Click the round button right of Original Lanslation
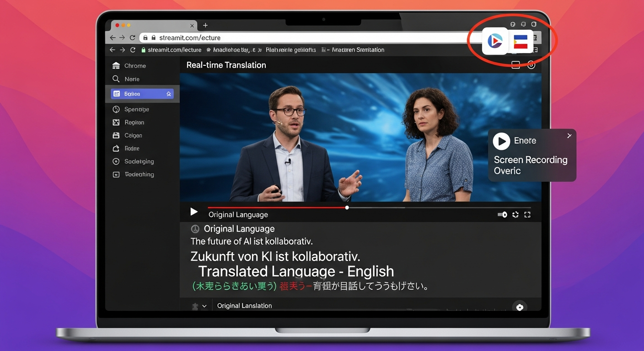This screenshot has width=644, height=351. [x=520, y=307]
